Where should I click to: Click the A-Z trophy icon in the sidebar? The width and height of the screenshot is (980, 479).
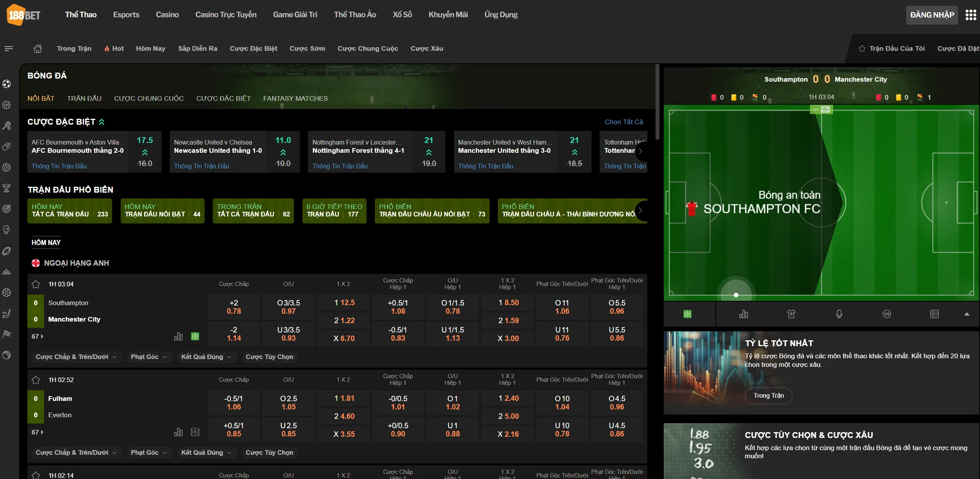click(x=7, y=188)
